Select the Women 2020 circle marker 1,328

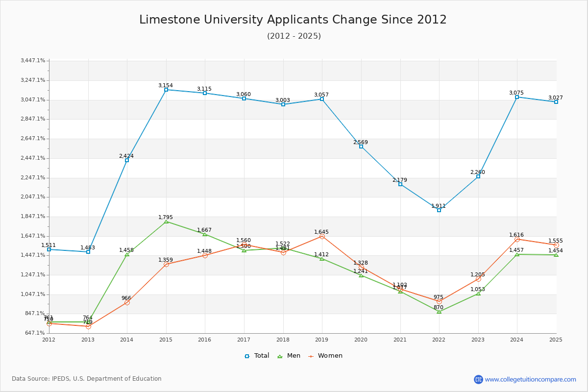coord(361,267)
